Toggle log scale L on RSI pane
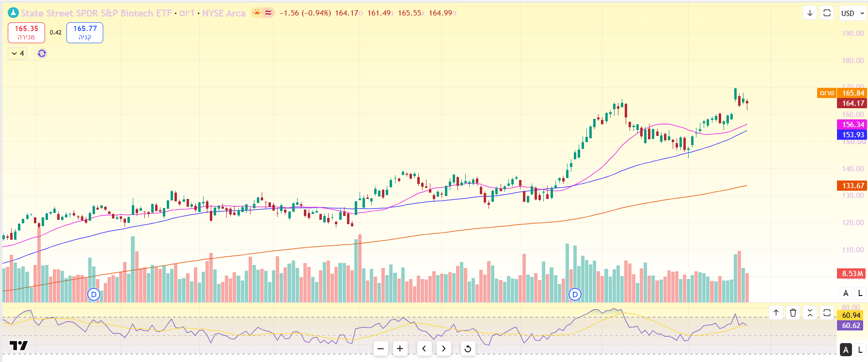The image size is (868, 362). [x=860, y=350]
